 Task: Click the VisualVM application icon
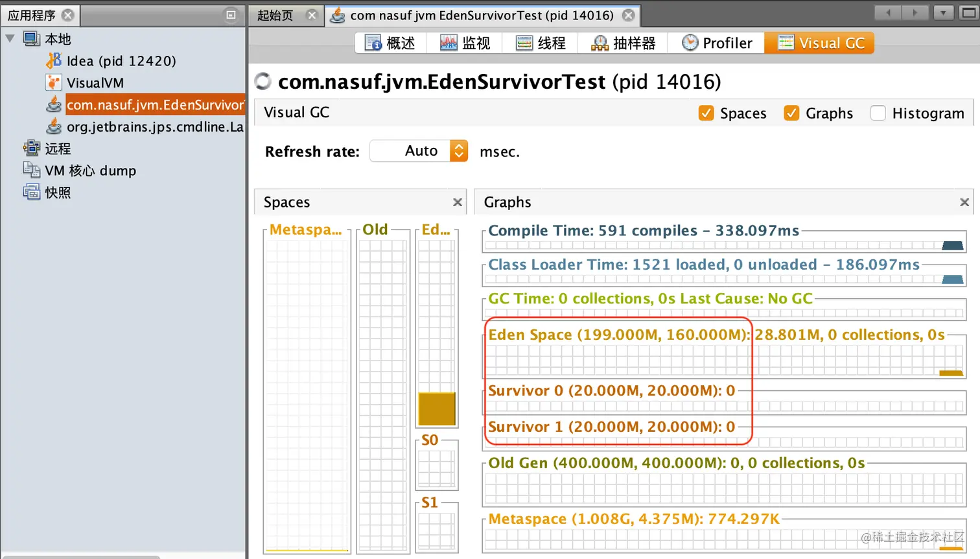54,82
